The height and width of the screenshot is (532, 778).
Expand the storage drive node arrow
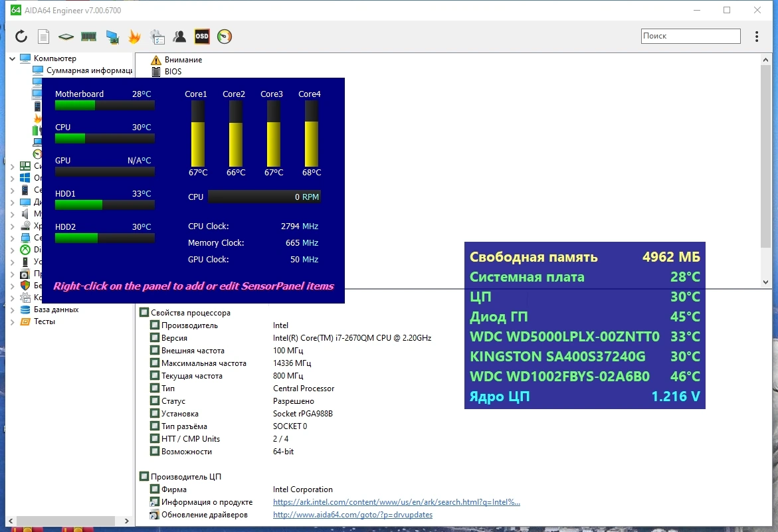point(13,226)
